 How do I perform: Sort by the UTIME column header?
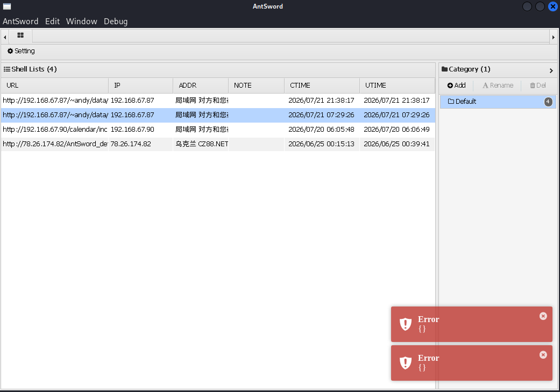coord(397,85)
